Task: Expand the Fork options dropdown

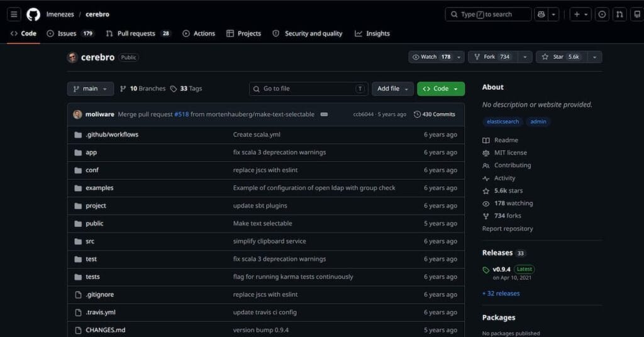Action: tap(525, 57)
